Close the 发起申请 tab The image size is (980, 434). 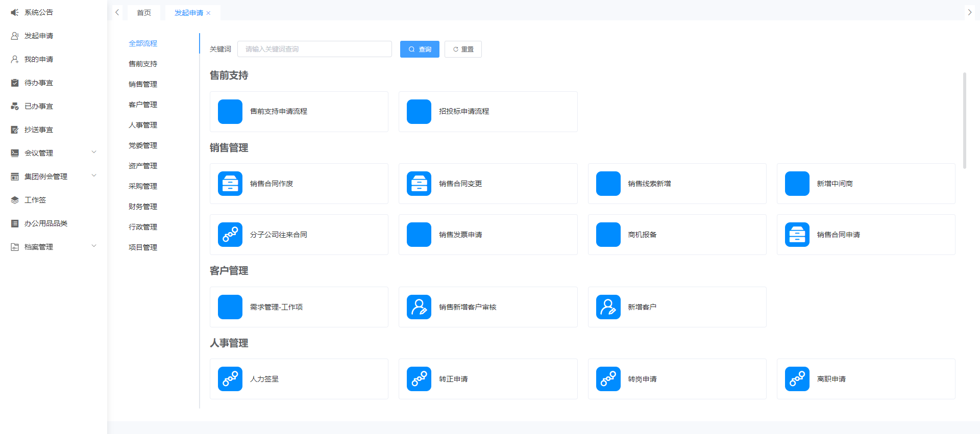[208, 13]
